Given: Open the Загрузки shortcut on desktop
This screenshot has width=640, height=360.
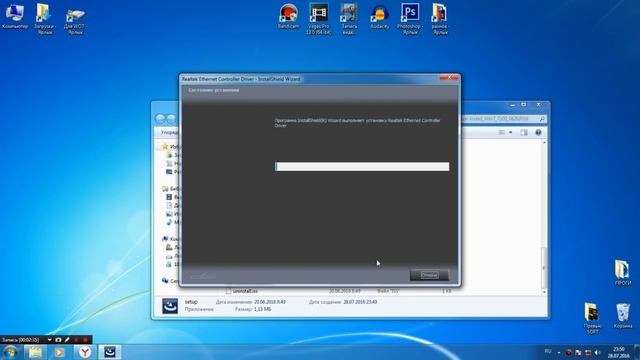Looking at the screenshot, I should click(x=44, y=18).
